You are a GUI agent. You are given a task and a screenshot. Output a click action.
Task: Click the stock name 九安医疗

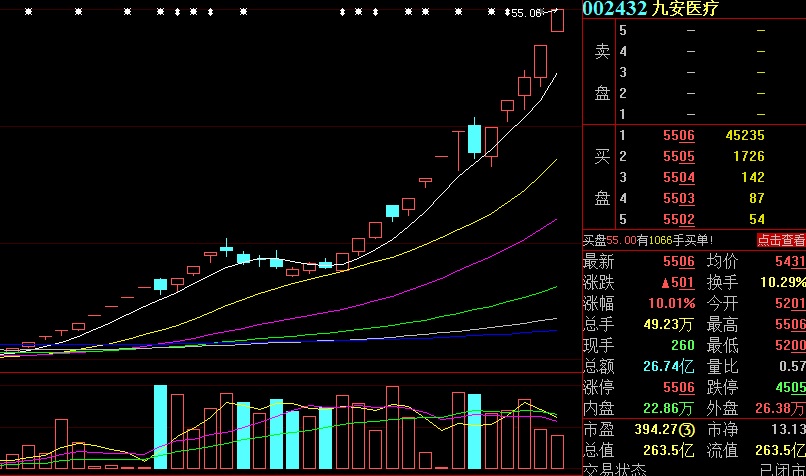[684, 9]
